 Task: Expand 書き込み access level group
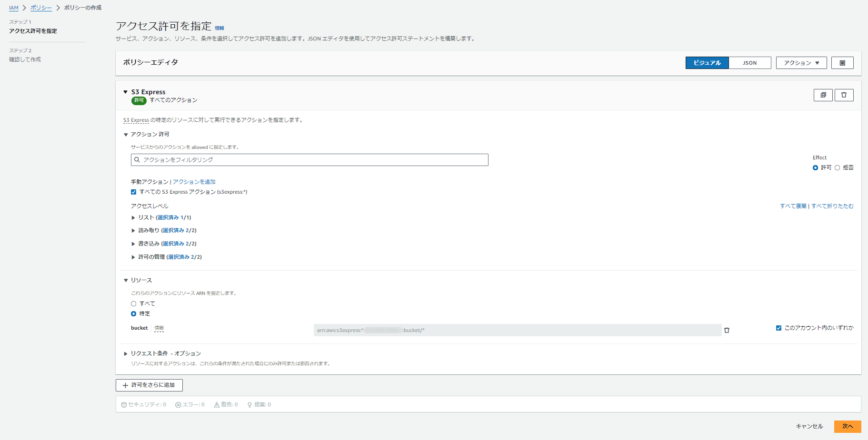pyautogui.click(x=133, y=244)
